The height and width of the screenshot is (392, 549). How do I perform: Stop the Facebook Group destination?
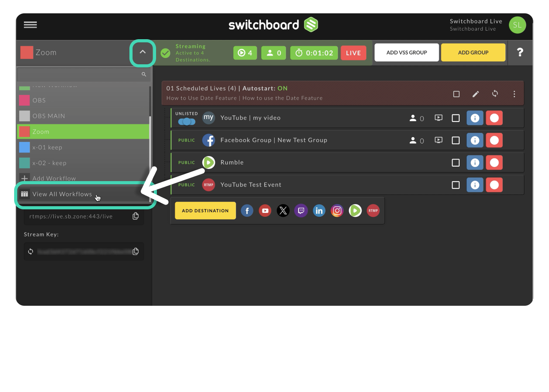(x=494, y=140)
